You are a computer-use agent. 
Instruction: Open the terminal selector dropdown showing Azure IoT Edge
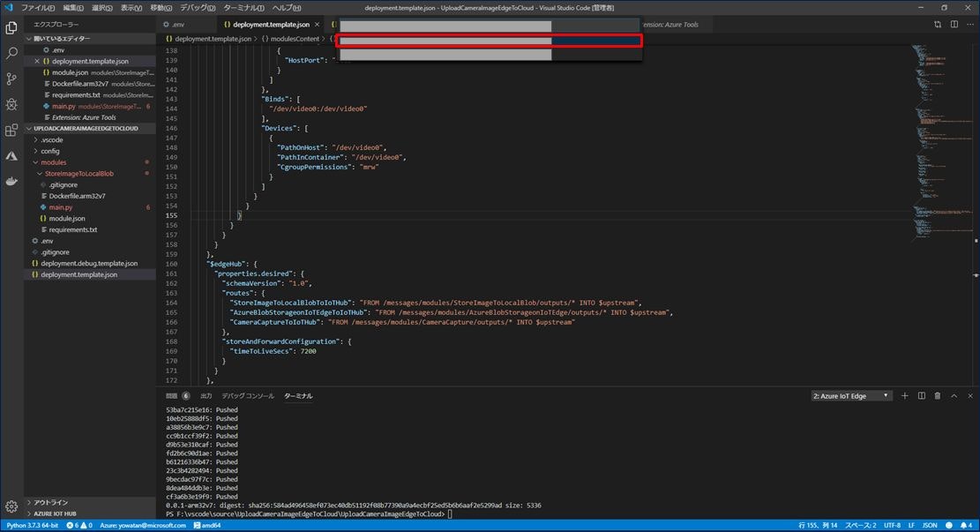click(849, 395)
